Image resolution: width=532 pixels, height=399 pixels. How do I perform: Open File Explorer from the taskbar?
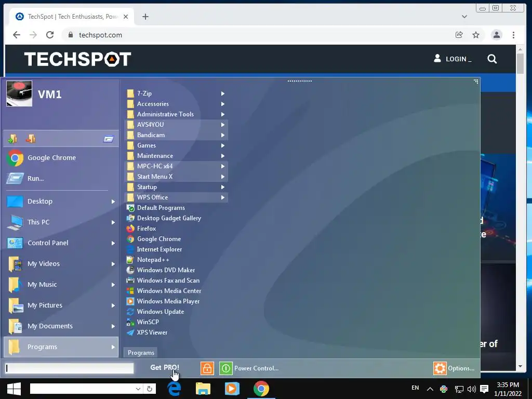pyautogui.click(x=203, y=389)
